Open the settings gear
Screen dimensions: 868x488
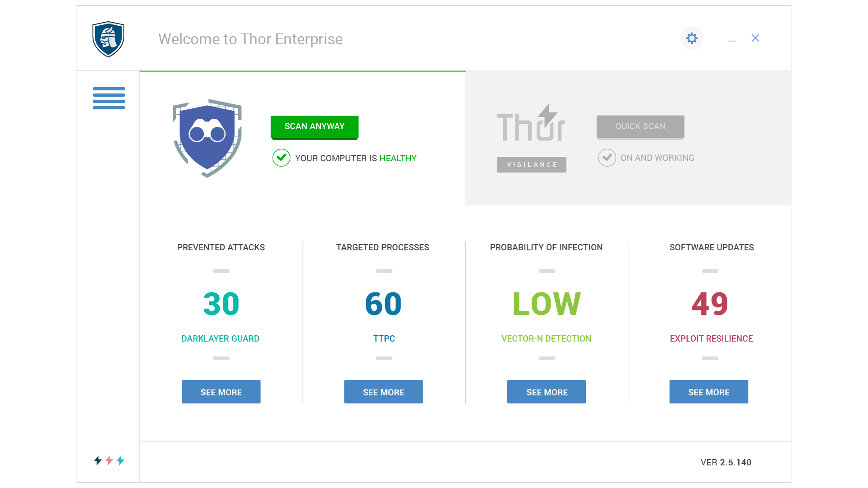692,38
